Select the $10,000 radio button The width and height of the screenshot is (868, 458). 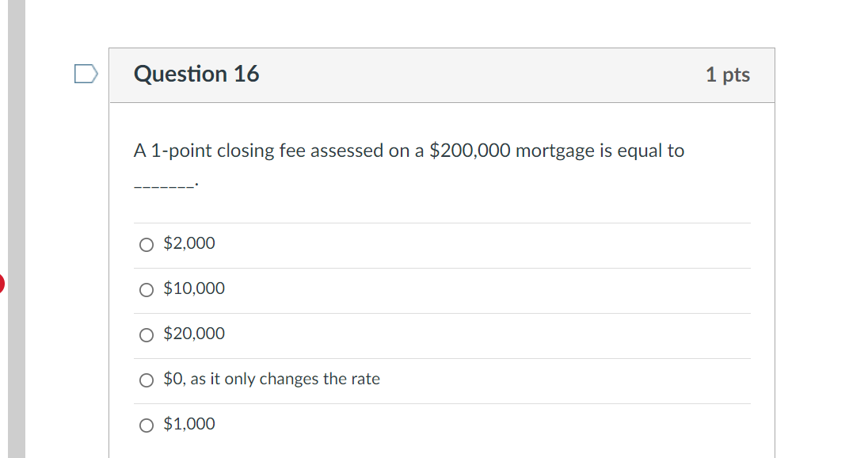click(x=146, y=290)
